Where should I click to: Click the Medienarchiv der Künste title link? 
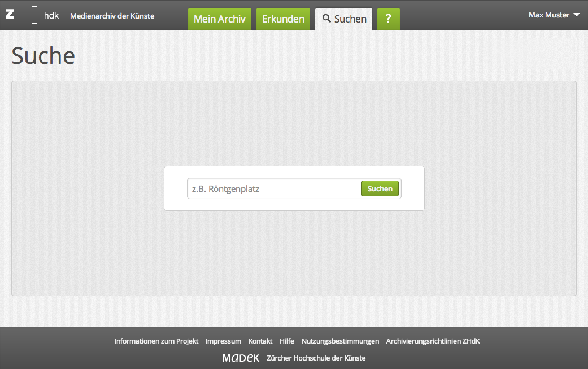click(112, 16)
